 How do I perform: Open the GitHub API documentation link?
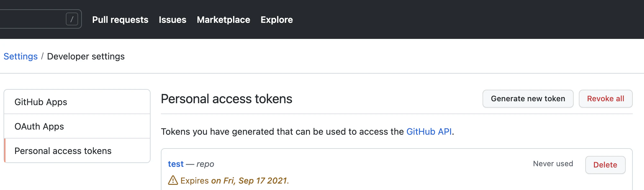click(429, 131)
